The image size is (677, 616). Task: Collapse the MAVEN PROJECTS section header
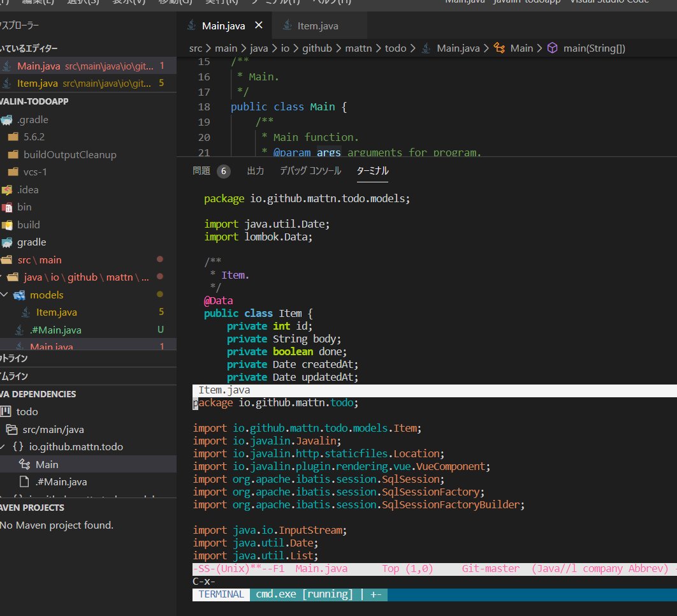point(88,508)
